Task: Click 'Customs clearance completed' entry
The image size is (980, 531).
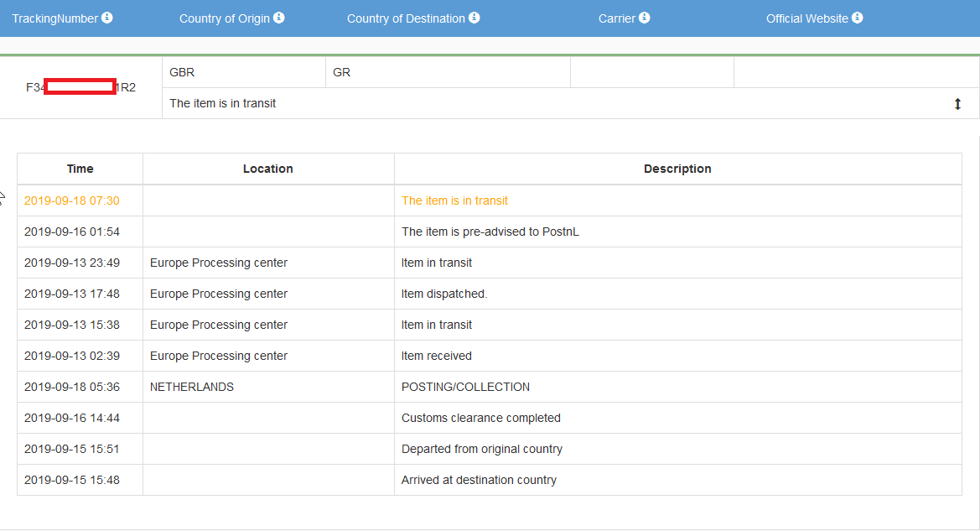Action: click(x=480, y=418)
